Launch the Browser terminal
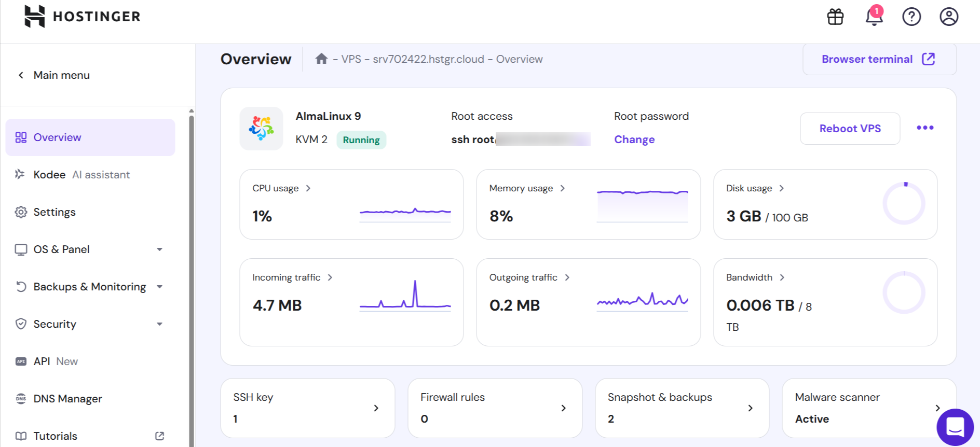This screenshot has height=447, width=980. tap(879, 59)
